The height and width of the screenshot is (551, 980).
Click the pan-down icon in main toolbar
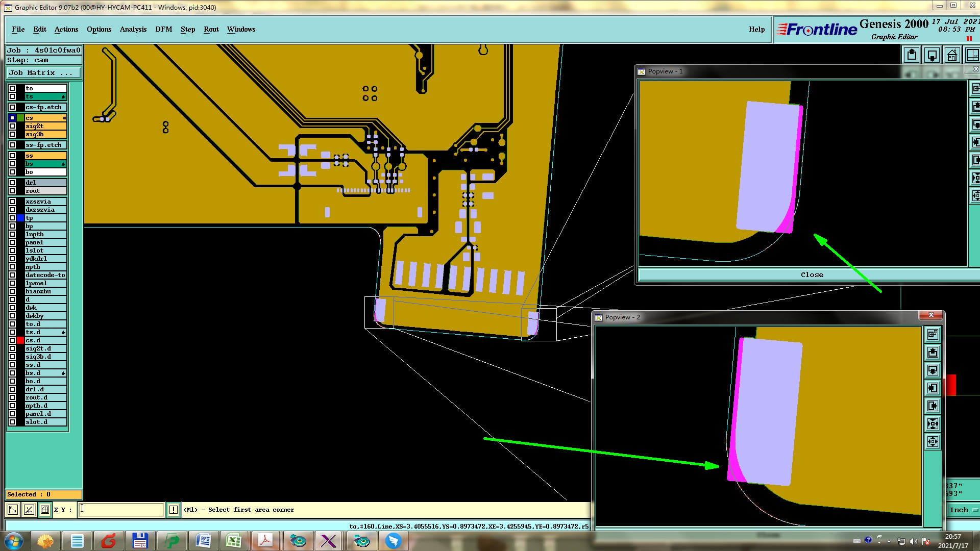tap(932, 55)
